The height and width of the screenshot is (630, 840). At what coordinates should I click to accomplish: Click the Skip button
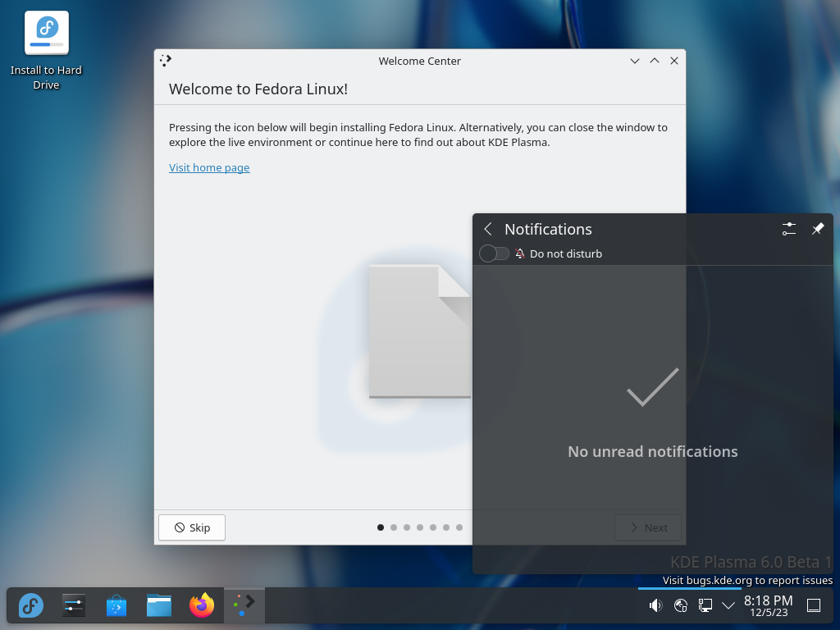click(192, 527)
